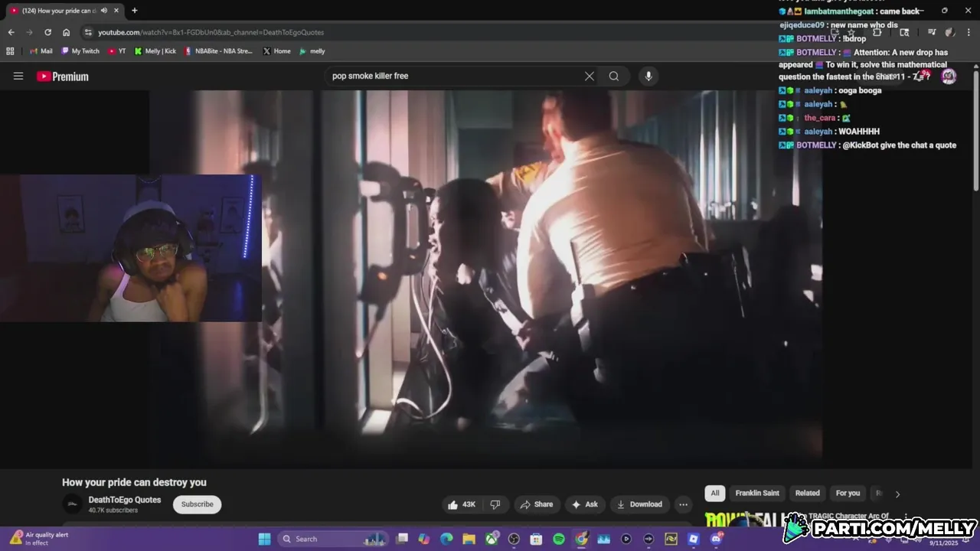Image resolution: width=980 pixels, height=551 pixels.
Task: Open File Explorer from the taskbar
Action: click(469, 539)
